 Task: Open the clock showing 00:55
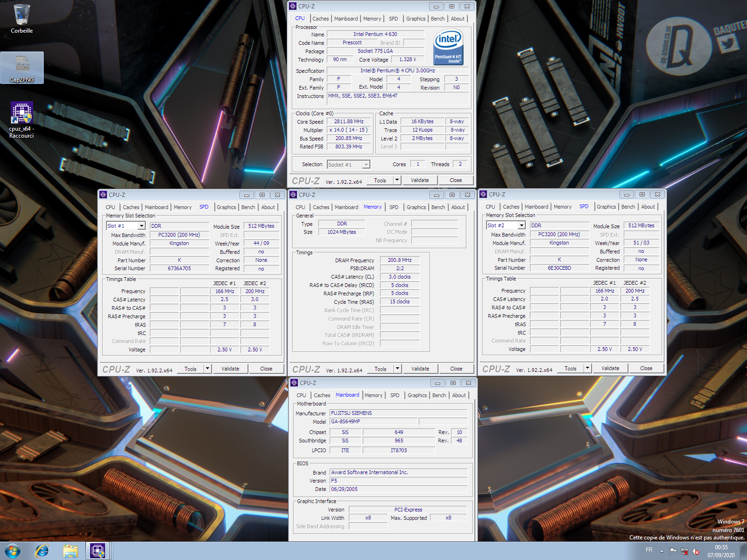[x=721, y=551]
